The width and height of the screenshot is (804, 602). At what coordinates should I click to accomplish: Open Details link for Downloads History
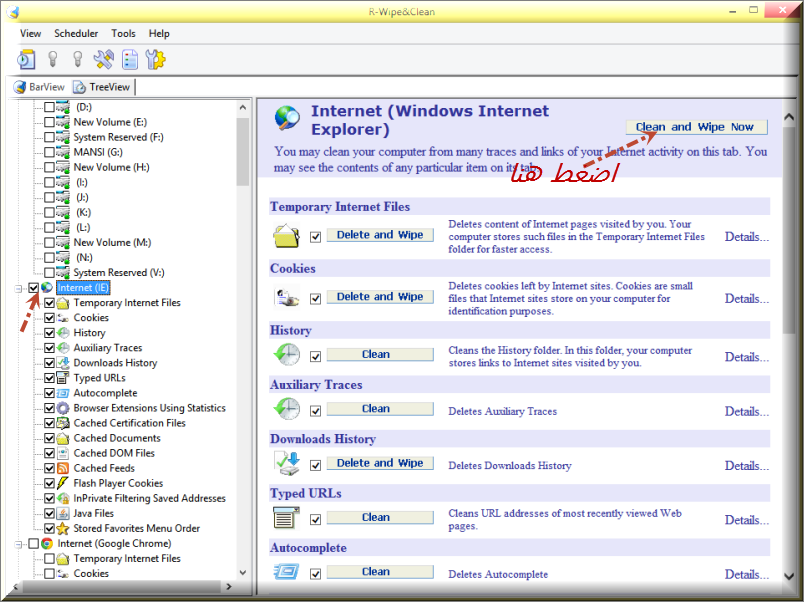pyautogui.click(x=747, y=466)
